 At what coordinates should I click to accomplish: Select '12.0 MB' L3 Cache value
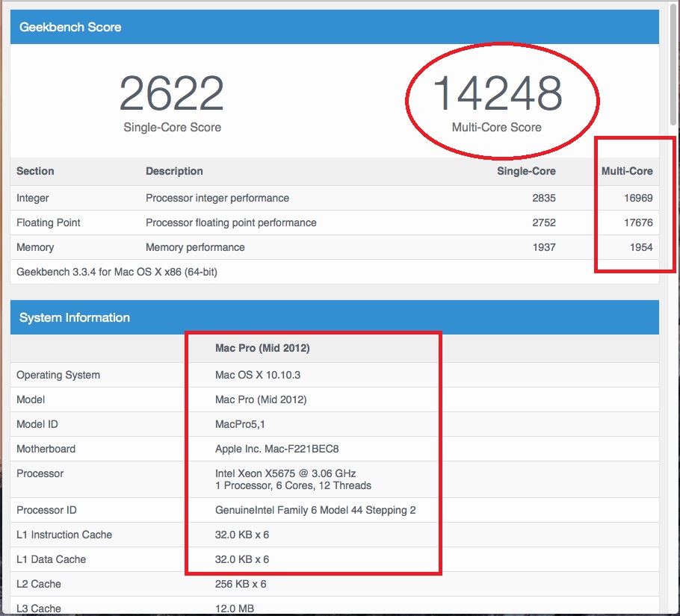234,609
